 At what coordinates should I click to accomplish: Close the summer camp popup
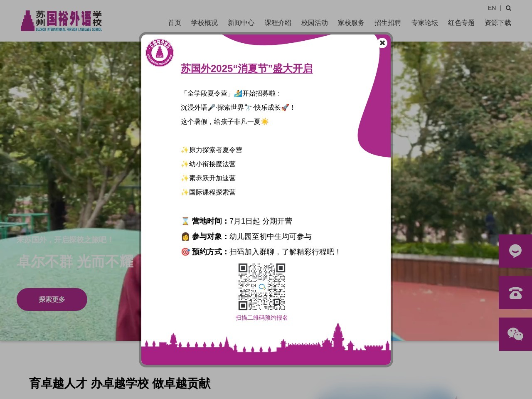click(x=382, y=43)
